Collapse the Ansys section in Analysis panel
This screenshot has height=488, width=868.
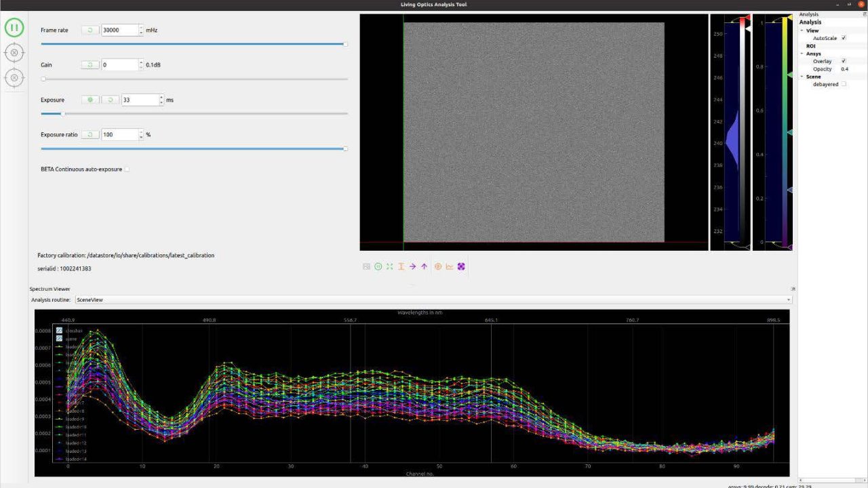pyautogui.click(x=802, y=53)
